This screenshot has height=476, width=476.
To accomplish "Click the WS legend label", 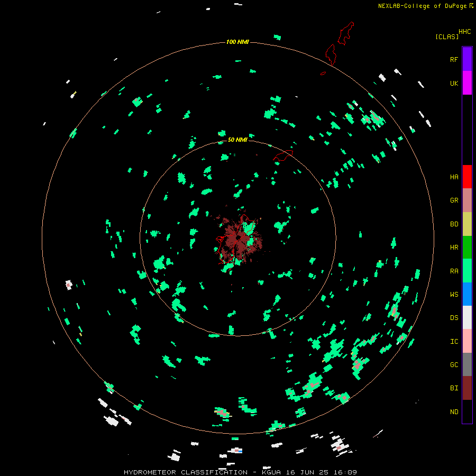I will [454, 295].
